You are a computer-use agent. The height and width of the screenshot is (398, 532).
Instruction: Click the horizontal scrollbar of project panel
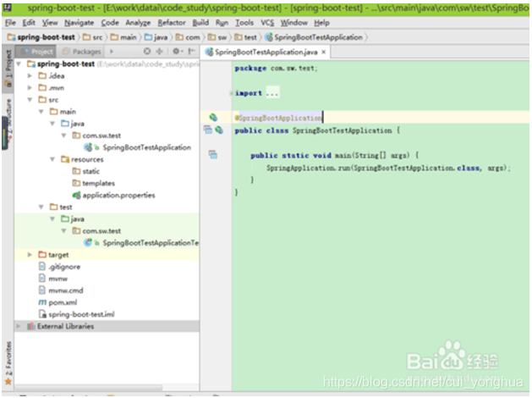tap(88, 387)
